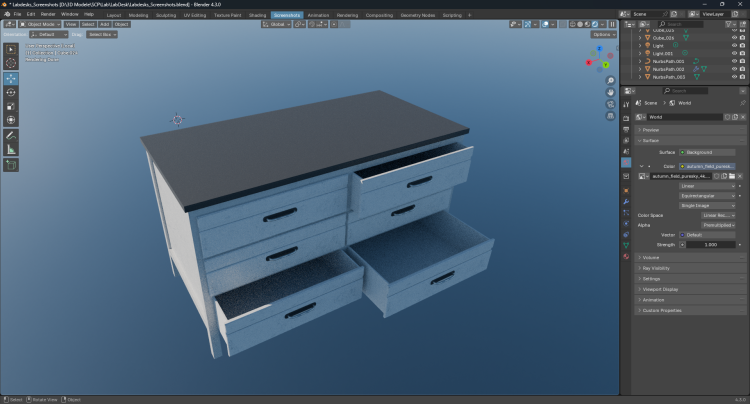Activate the Rotate tool

pos(12,91)
